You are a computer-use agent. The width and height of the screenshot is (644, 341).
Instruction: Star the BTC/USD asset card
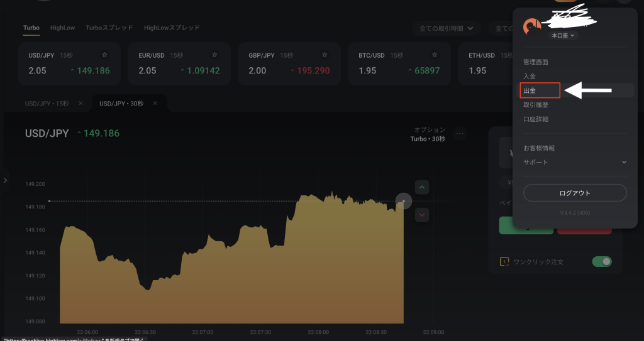(435, 55)
